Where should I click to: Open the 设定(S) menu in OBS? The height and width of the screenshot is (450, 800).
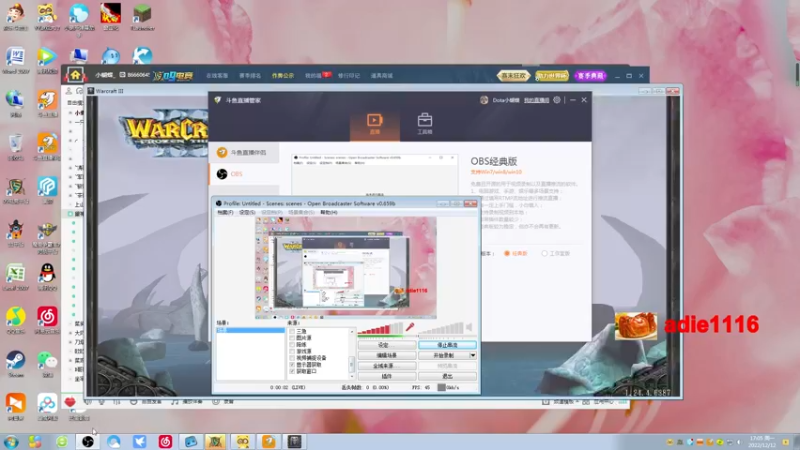[247, 212]
